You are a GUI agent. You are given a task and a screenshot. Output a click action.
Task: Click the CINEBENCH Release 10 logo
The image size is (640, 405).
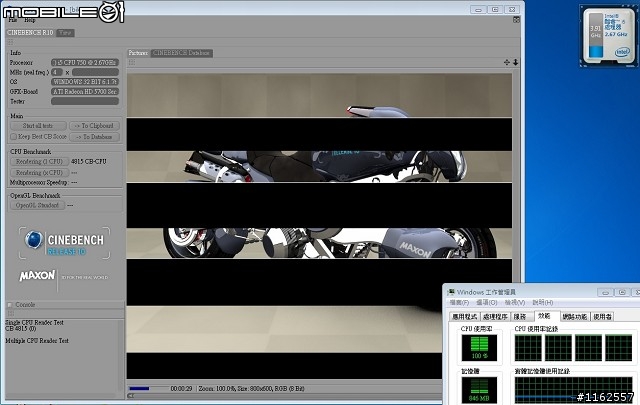point(64,243)
